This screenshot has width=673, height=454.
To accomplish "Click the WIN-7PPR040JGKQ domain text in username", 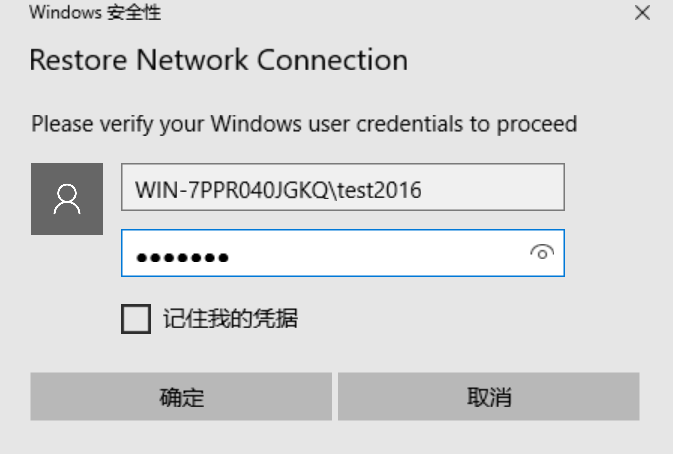I will point(232,190).
